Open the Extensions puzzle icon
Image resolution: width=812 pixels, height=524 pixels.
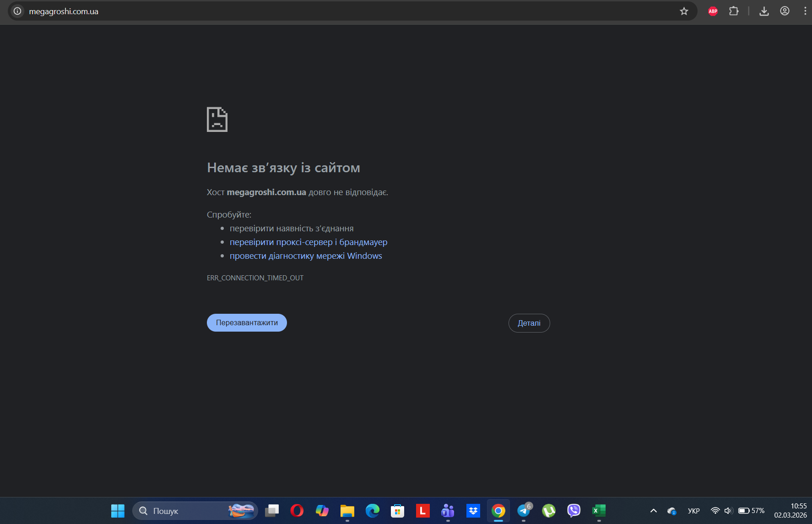coord(734,11)
